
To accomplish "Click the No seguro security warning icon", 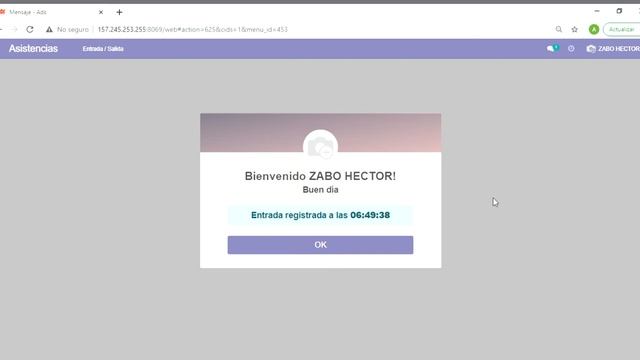I will tap(49, 29).
